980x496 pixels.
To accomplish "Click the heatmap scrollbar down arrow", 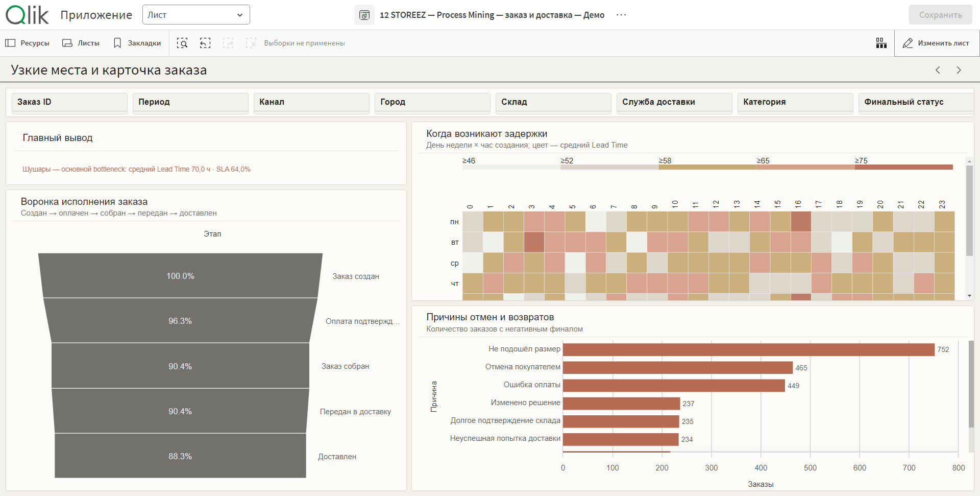I will (969, 296).
